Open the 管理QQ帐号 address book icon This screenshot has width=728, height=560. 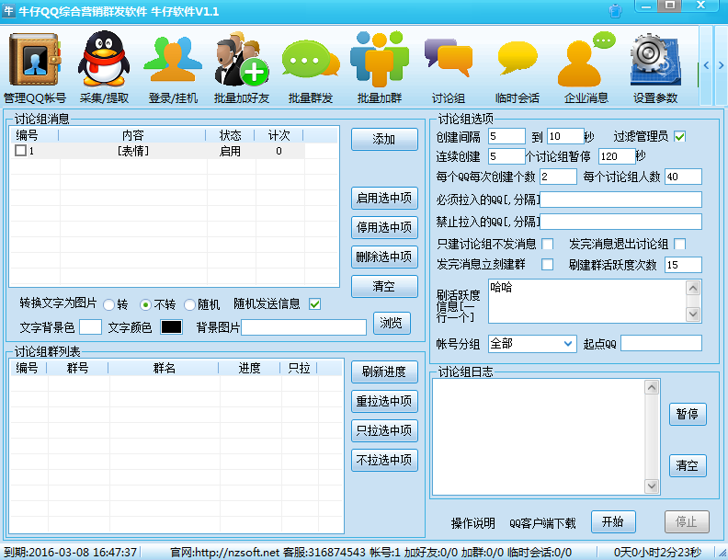pyautogui.click(x=35, y=60)
